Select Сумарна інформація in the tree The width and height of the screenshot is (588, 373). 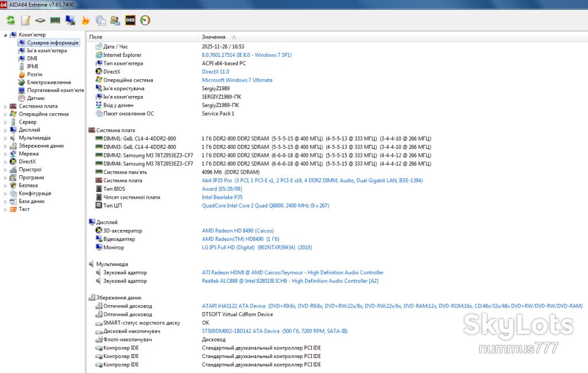click(x=53, y=43)
